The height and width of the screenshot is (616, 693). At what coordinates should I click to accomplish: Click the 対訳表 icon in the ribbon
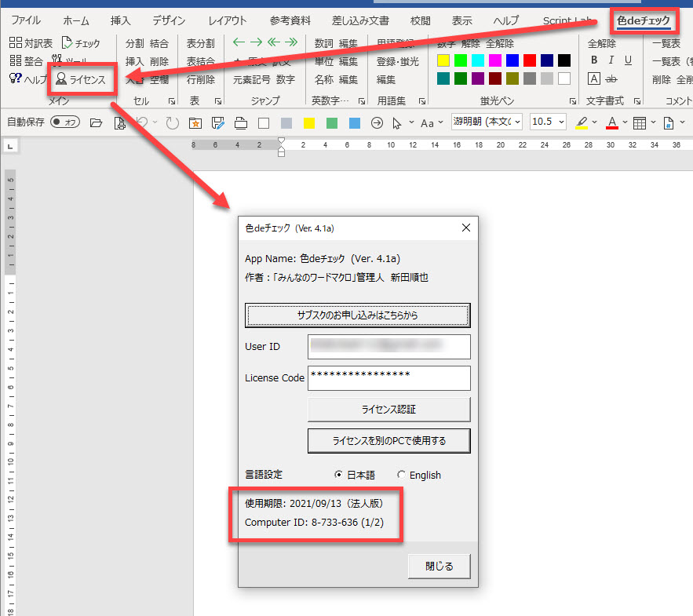tap(16, 43)
